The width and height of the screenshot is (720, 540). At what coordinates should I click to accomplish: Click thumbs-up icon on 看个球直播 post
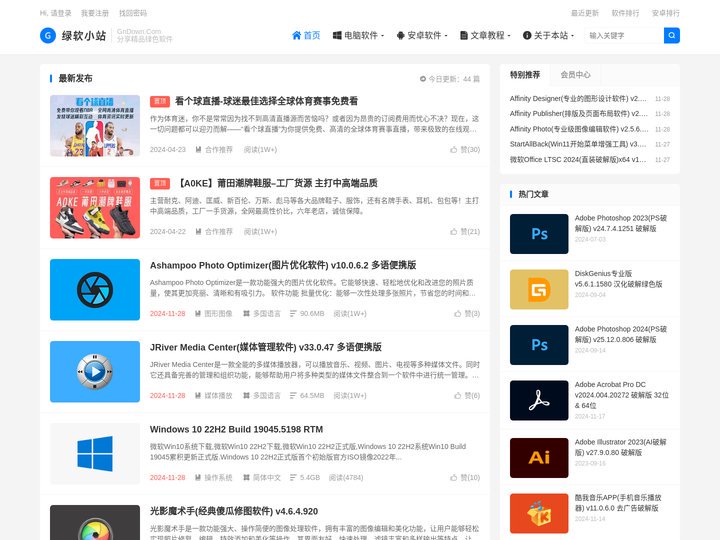(x=454, y=150)
